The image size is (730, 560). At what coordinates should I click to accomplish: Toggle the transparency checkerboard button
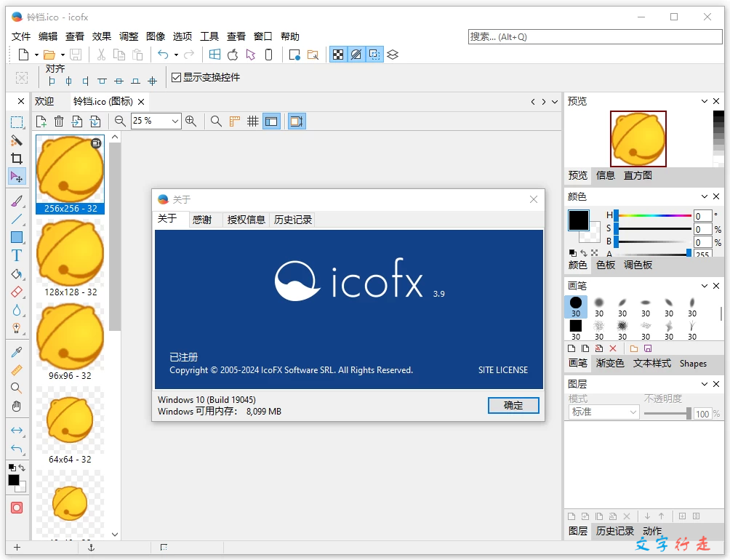339,55
